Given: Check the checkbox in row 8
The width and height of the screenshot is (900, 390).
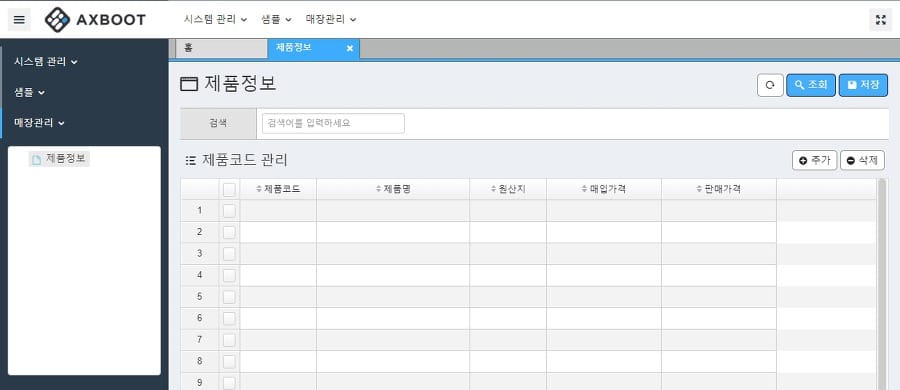Looking at the screenshot, I should (229, 361).
